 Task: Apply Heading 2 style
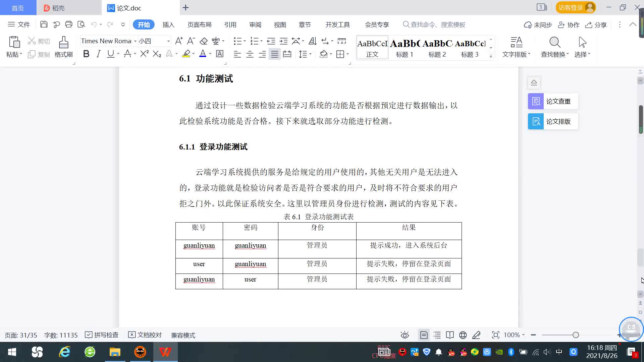(x=437, y=48)
